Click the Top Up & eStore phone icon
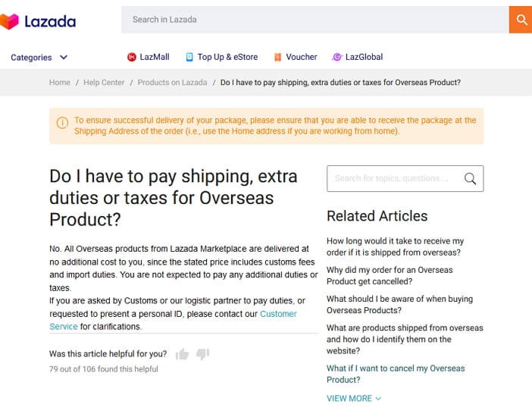The height and width of the screenshot is (414, 532). click(189, 57)
